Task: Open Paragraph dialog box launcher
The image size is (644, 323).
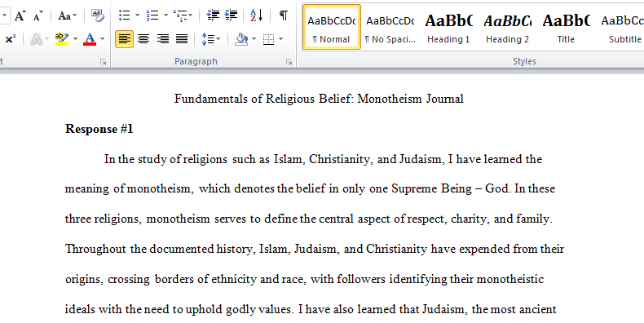Action: pos(289,62)
